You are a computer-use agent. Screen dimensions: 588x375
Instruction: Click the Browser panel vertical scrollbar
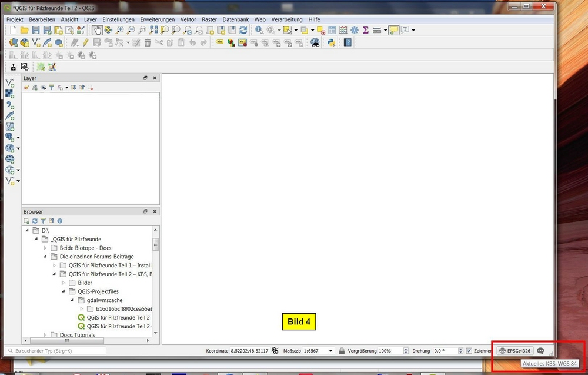pos(156,244)
